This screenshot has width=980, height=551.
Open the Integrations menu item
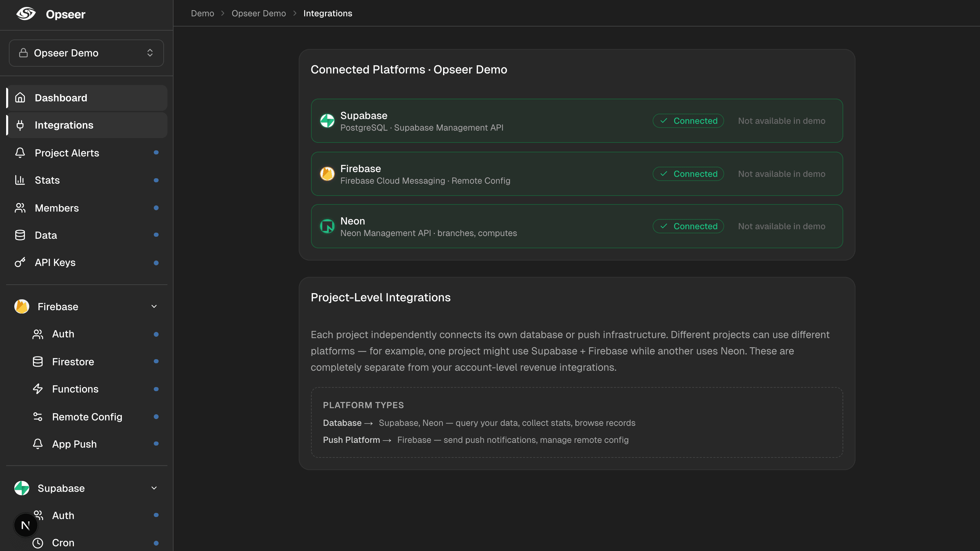point(87,125)
